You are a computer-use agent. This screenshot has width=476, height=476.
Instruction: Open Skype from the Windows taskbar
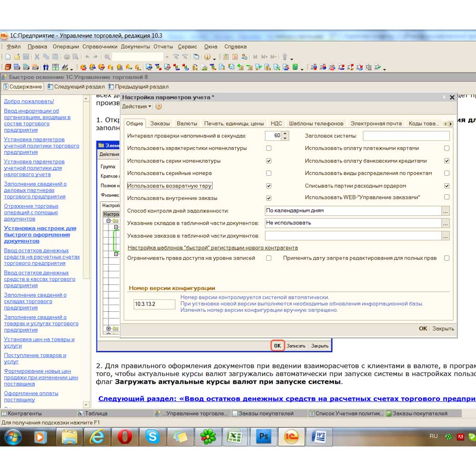click(x=152, y=436)
